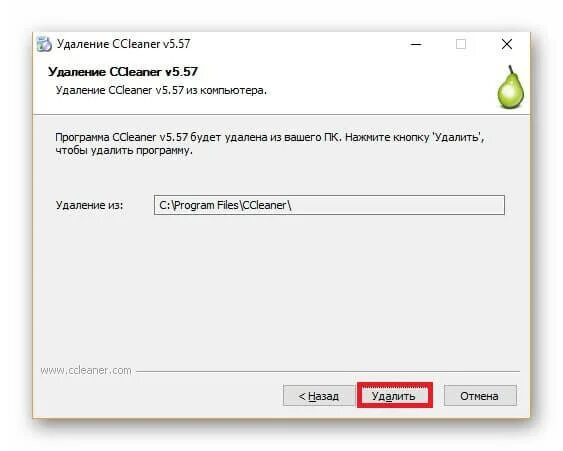
Task: Cancel uninstall via the 'Отмена' button
Action: 480,396
